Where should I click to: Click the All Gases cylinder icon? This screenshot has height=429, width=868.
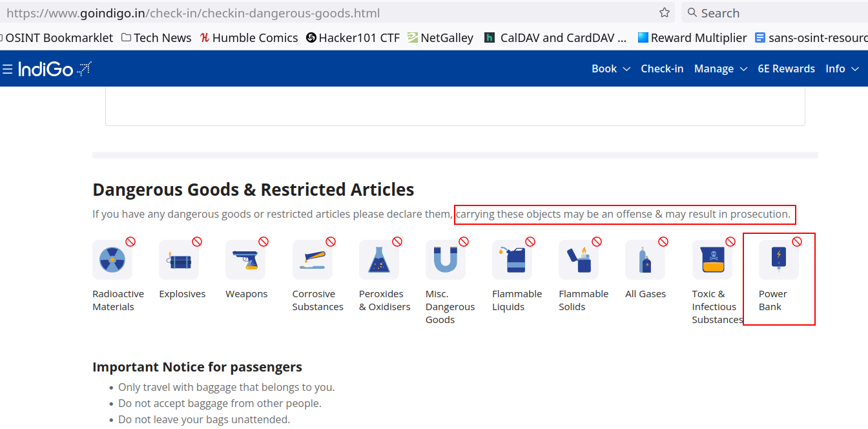pos(645,258)
